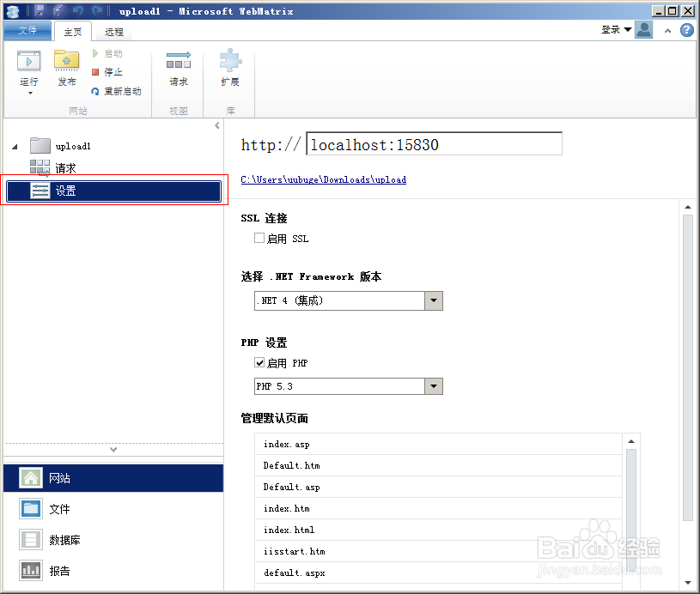Switch to the Remote (远程) ribbon tab
This screenshot has height=594, width=700.
(x=114, y=32)
